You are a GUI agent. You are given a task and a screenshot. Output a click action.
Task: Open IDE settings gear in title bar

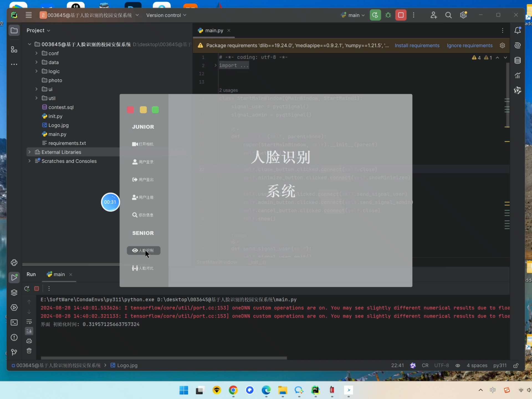(464, 15)
